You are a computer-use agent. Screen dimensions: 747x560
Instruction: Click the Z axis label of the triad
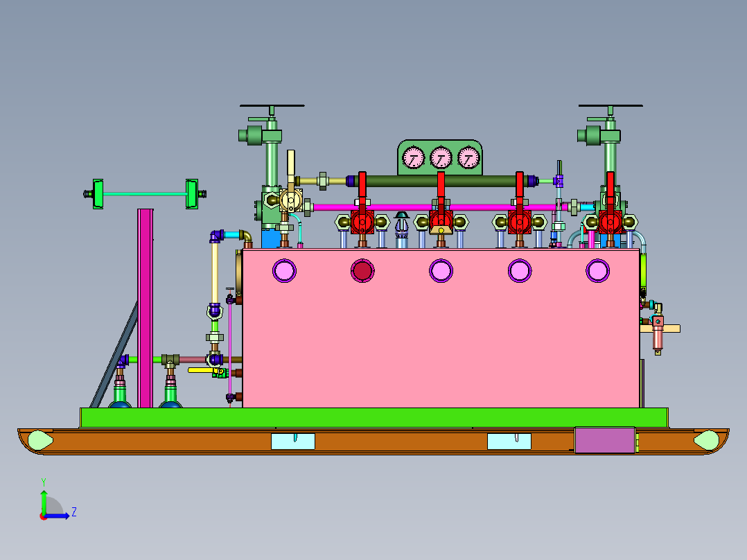click(74, 512)
